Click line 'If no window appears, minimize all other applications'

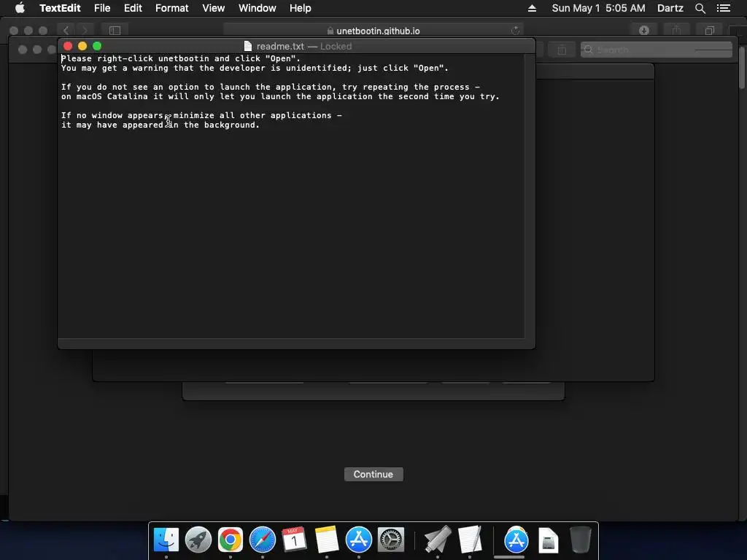click(x=201, y=116)
